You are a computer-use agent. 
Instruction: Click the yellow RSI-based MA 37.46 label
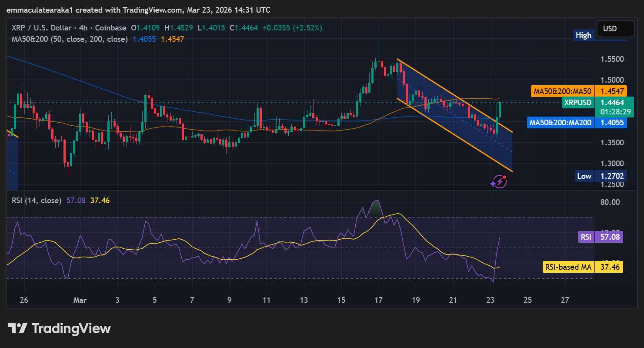coord(583,267)
